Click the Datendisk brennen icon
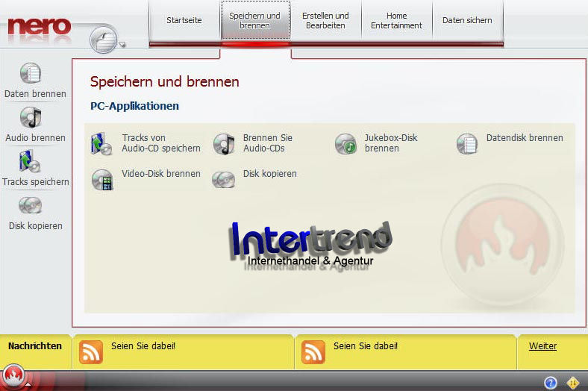The height and width of the screenshot is (391, 588). tap(467, 144)
